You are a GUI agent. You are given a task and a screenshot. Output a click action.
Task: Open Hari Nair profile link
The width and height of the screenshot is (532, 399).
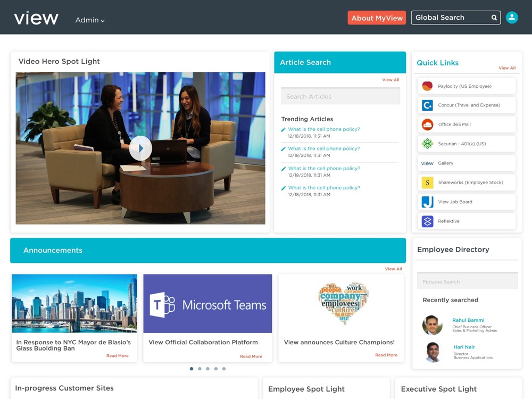coord(464,347)
